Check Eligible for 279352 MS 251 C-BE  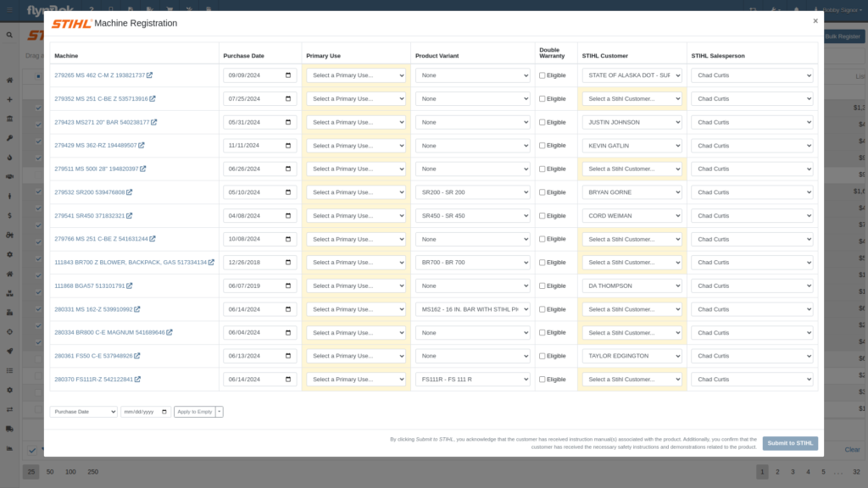pyautogui.click(x=542, y=98)
